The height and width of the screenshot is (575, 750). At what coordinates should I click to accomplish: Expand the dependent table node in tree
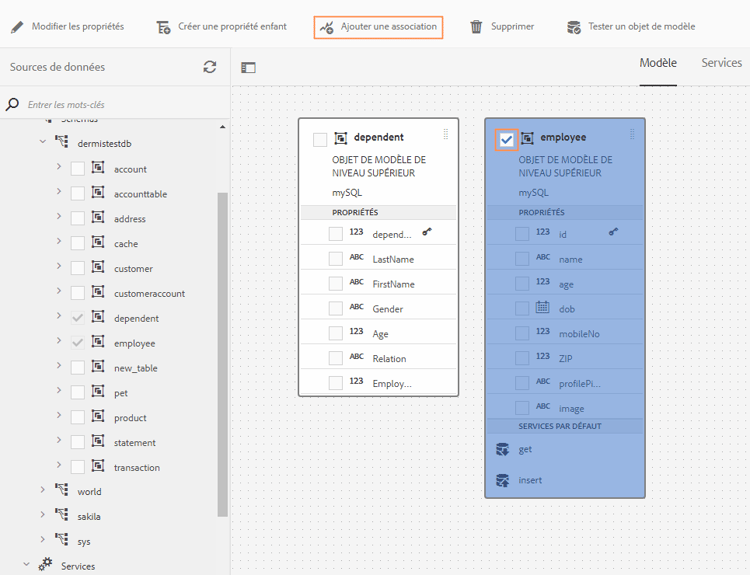tap(59, 315)
